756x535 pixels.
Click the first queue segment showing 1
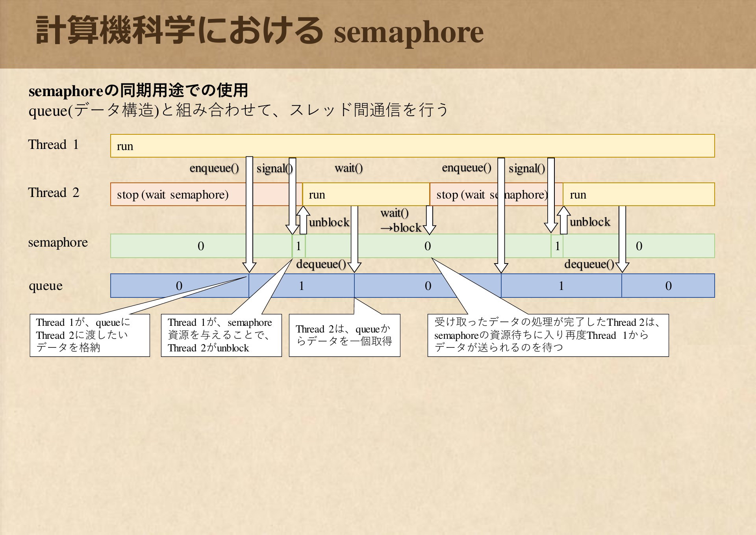pos(302,286)
